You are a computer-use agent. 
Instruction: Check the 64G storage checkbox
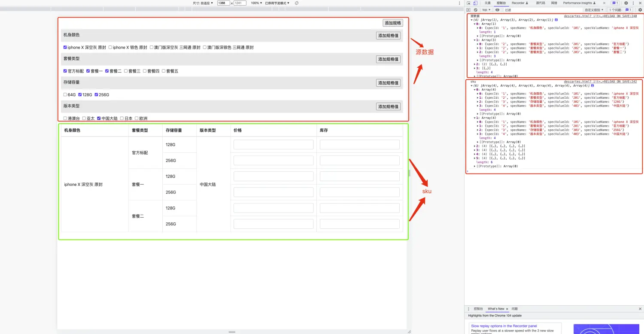(65, 94)
